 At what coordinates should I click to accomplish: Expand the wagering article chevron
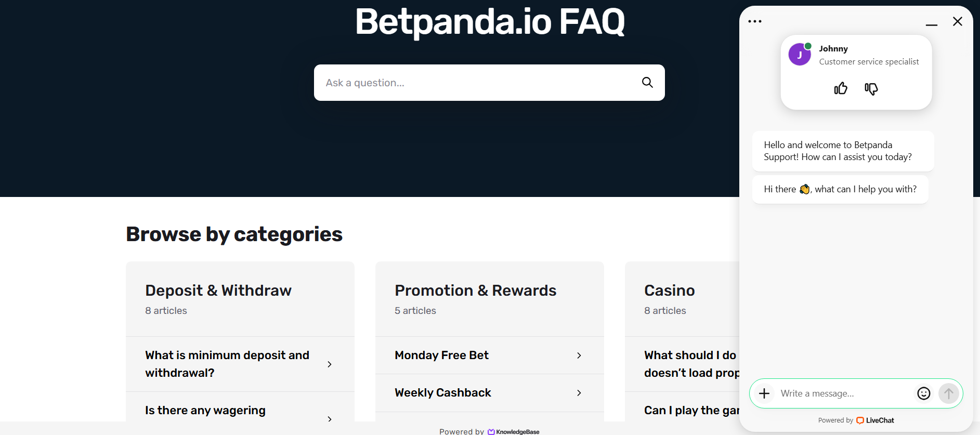click(330, 419)
